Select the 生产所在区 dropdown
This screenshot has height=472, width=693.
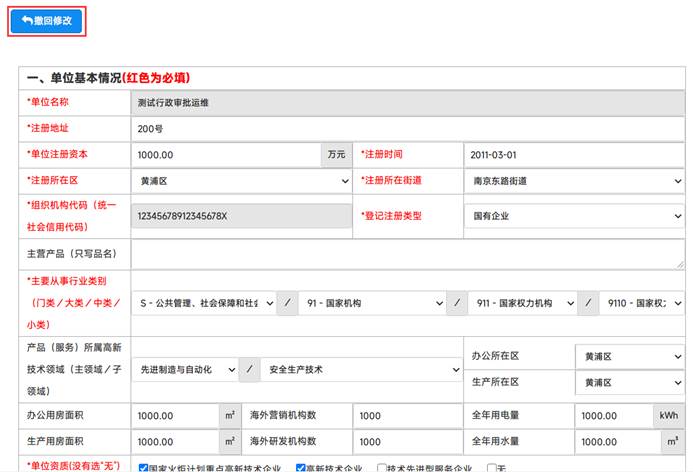click(628, 383)
